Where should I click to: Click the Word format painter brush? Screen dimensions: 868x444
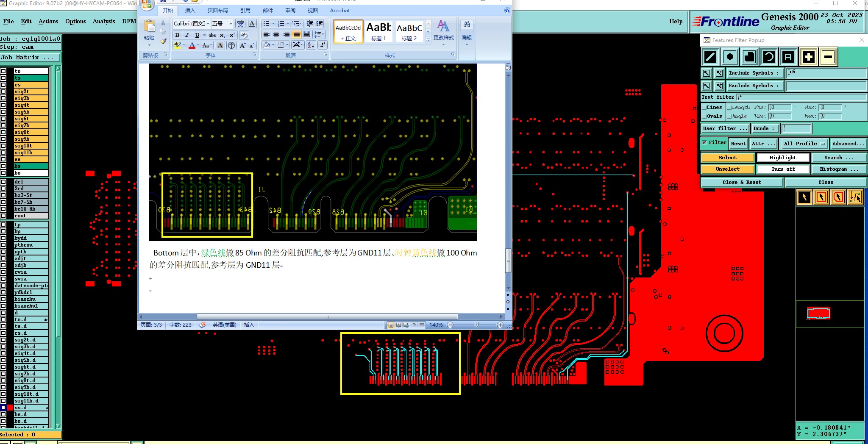coord(163,41)
